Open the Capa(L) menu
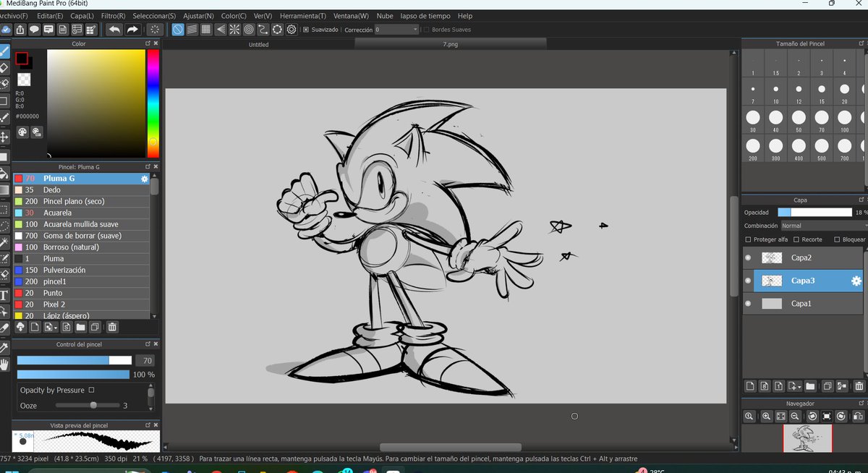This screenshot has width=868, height=473. (x=82, y=15)
